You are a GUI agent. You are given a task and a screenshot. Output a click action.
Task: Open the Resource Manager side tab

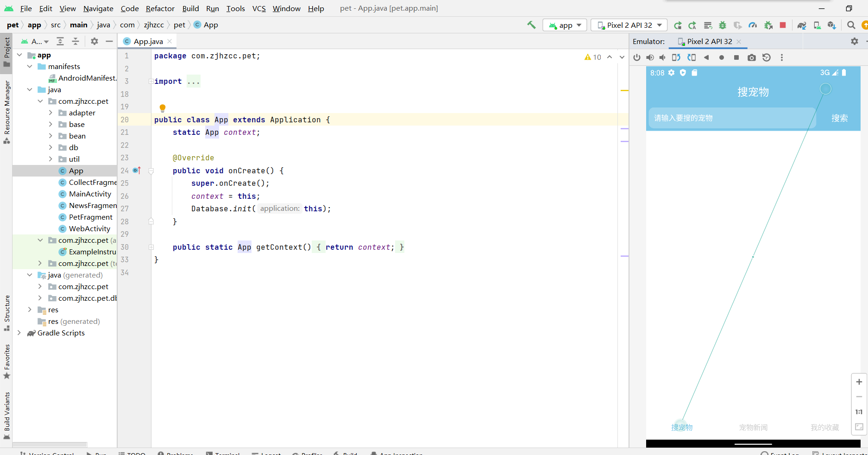tap(6, 112)
